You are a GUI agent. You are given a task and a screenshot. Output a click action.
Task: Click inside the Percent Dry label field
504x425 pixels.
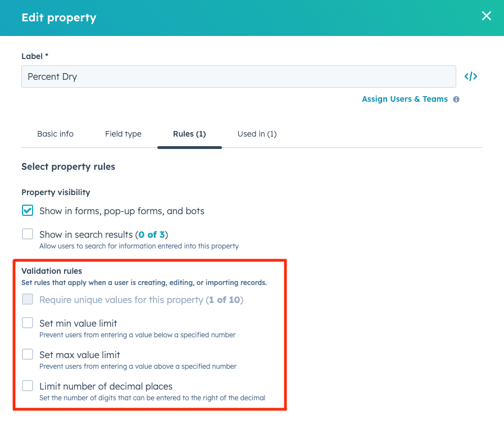[x=238, y=76]
